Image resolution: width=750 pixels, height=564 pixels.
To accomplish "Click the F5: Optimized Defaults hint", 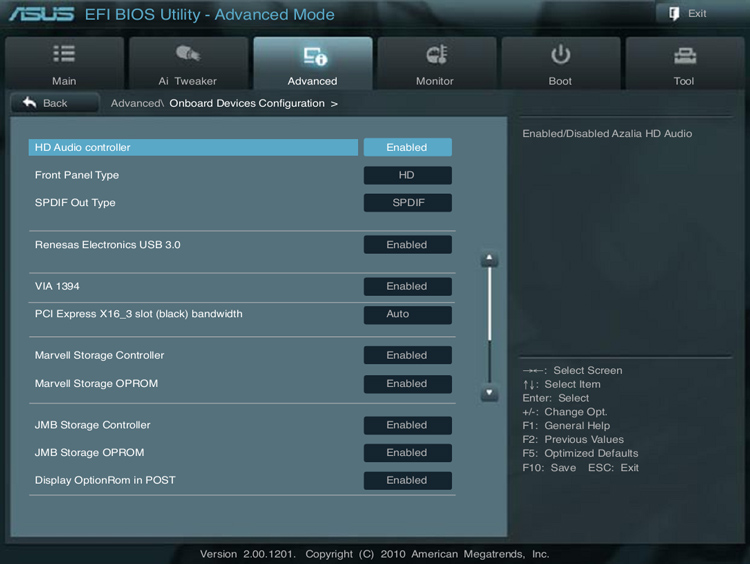I will coord(580,453).
